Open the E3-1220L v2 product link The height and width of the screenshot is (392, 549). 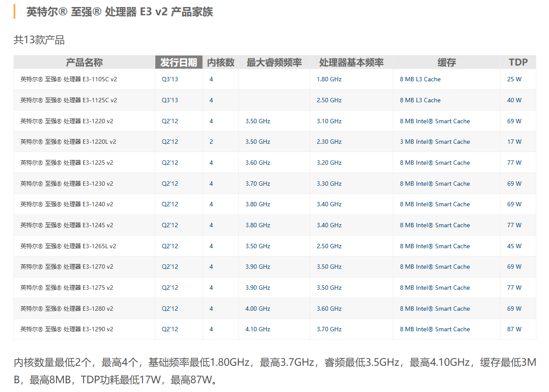coord(68,142)
